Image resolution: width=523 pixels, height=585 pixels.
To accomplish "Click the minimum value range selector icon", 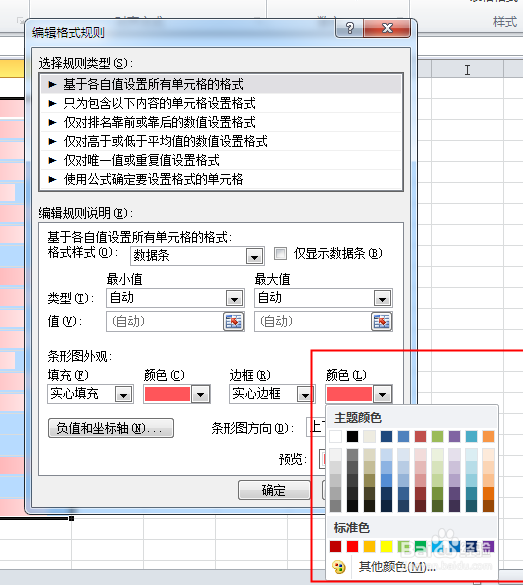I will tap(234, 322).
